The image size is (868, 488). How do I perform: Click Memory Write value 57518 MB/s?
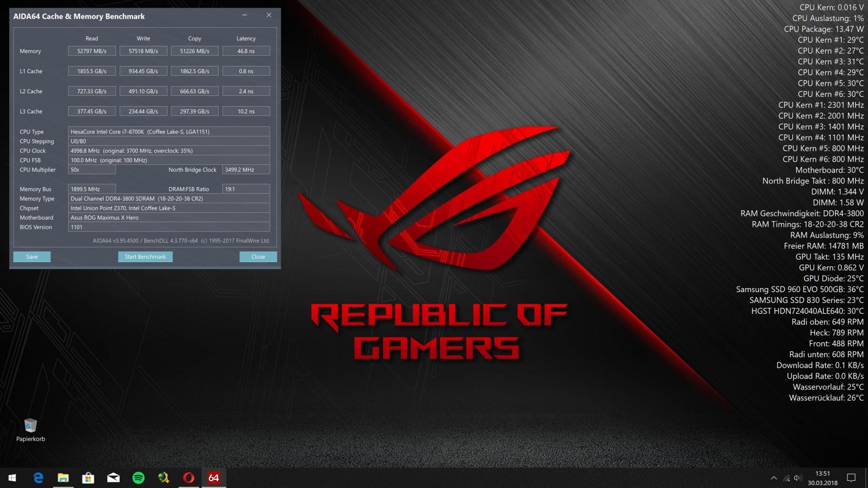[143, 51]
